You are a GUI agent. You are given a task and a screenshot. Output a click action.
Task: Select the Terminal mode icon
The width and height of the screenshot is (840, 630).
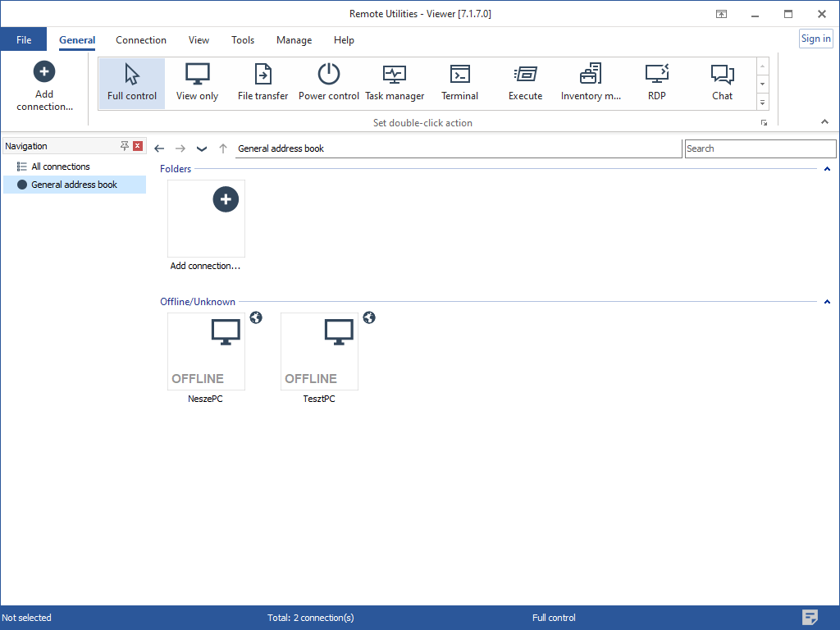click(459, 83)
